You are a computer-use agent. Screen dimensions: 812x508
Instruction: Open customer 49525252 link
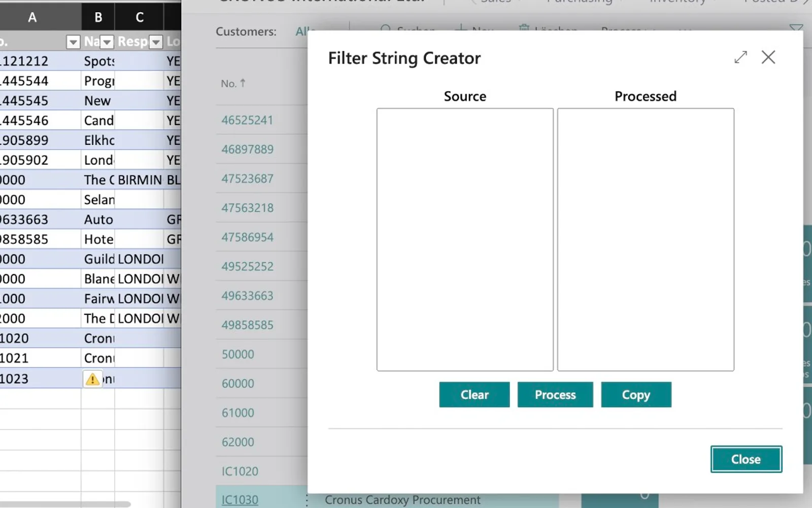pyautogui.click(x=247, y=266)
